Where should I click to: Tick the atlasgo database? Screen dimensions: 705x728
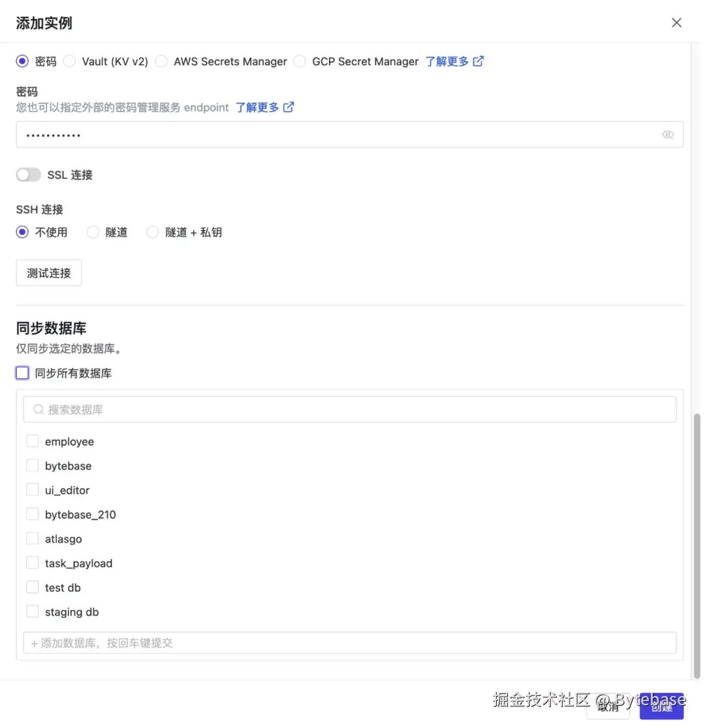32,539
